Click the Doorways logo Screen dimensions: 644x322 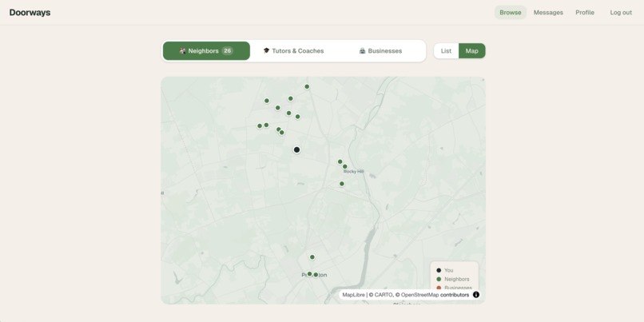[x=30, y=12]
